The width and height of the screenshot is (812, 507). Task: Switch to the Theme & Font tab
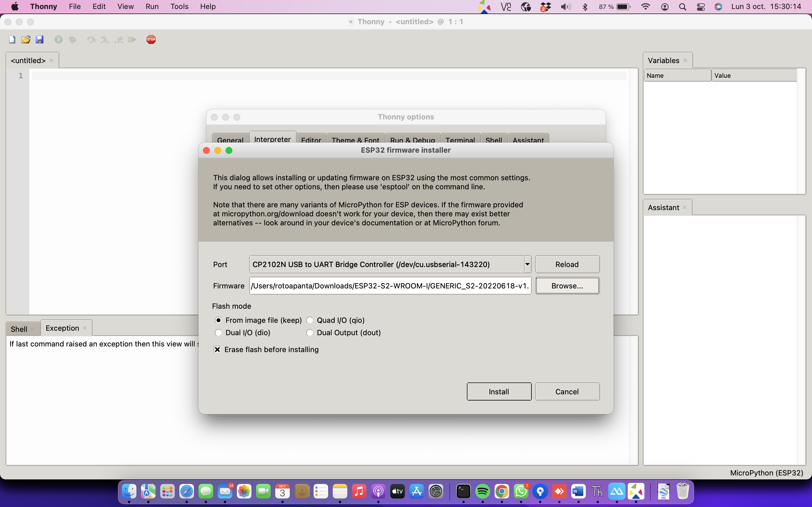click(355, 140)
